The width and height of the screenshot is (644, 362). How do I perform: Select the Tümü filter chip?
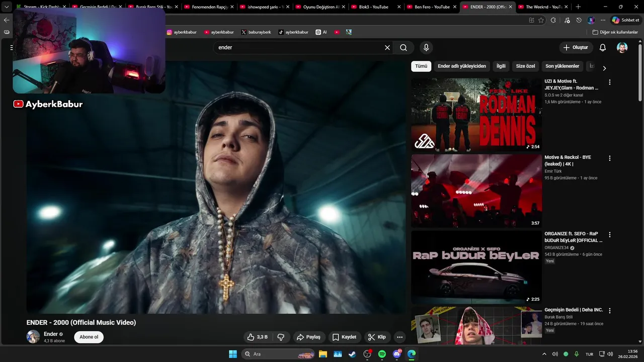(x=421, y=66)
